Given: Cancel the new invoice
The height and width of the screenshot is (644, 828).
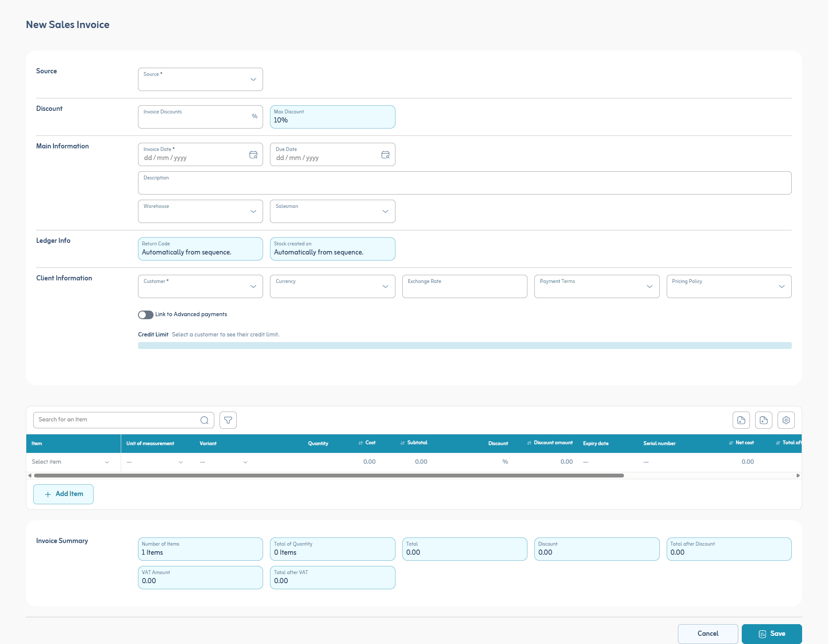Looking at the screenshot, I should [708, 634].
